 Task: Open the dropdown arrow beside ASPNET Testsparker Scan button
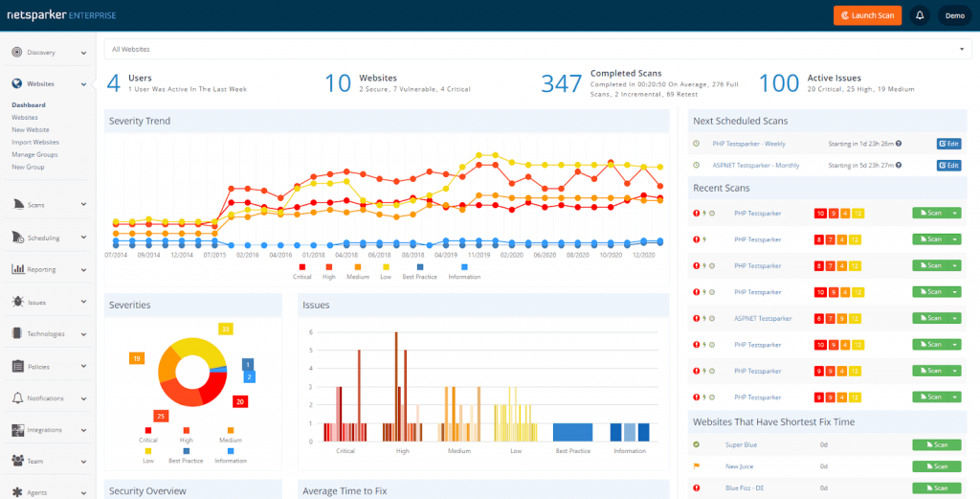pyautogui.click(x=954, y=318)
